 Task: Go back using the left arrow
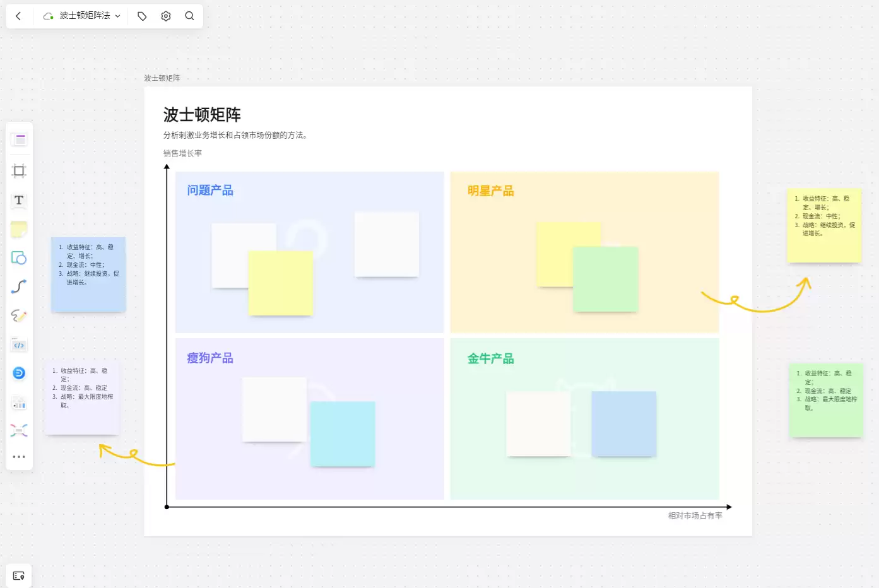[18, 16]
